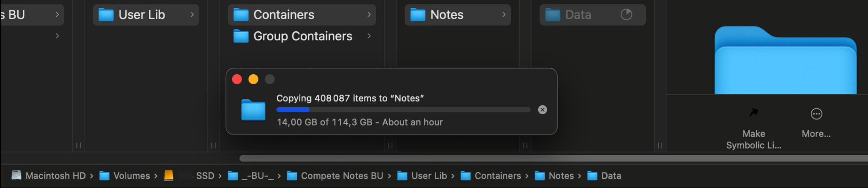868x188 pixels.
Task: Expand the User Lib chevron
Action: point(192,15)
